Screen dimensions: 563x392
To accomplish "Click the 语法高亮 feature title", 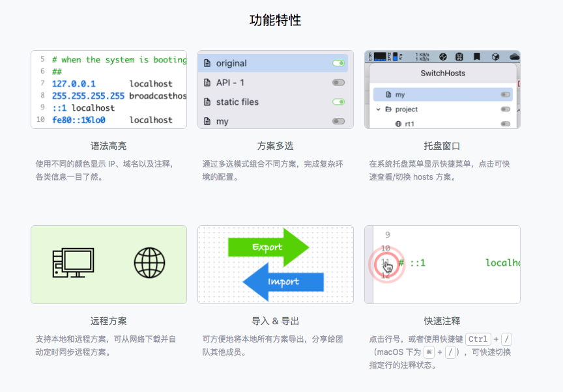I will 108,146.
